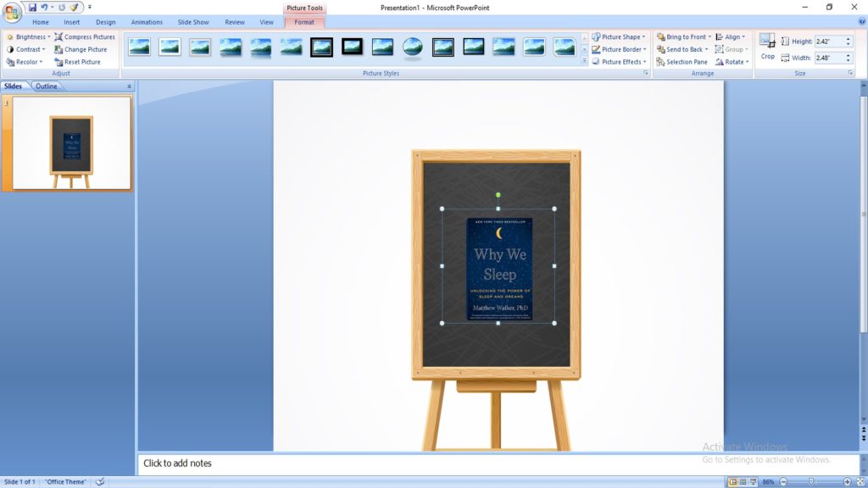This screenshot has height=488, width=868.
Task: Switch to Slide Sorter view
Action: click(743, 482)
